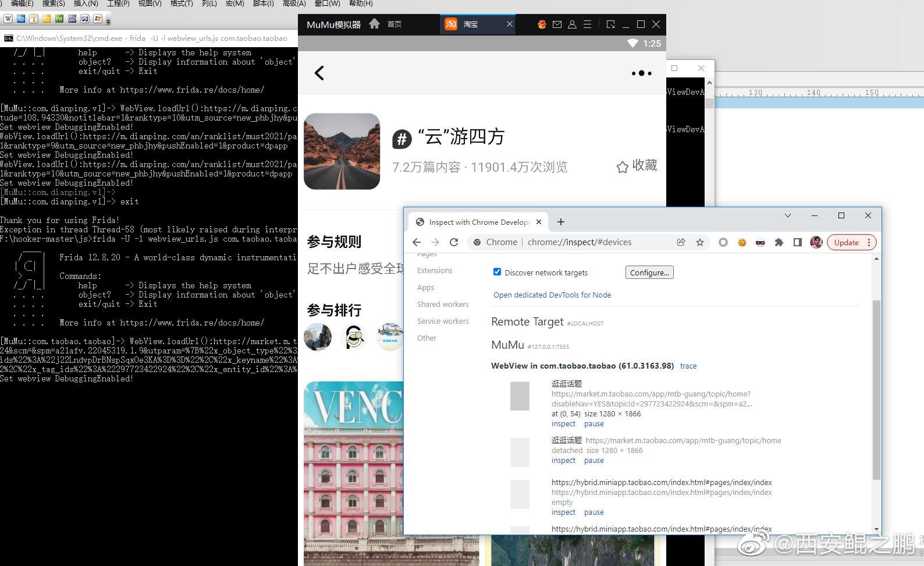Open the MuMu hamburger menu
The width and height of the screenshot is (924, 566).
[x=587, y=24]
